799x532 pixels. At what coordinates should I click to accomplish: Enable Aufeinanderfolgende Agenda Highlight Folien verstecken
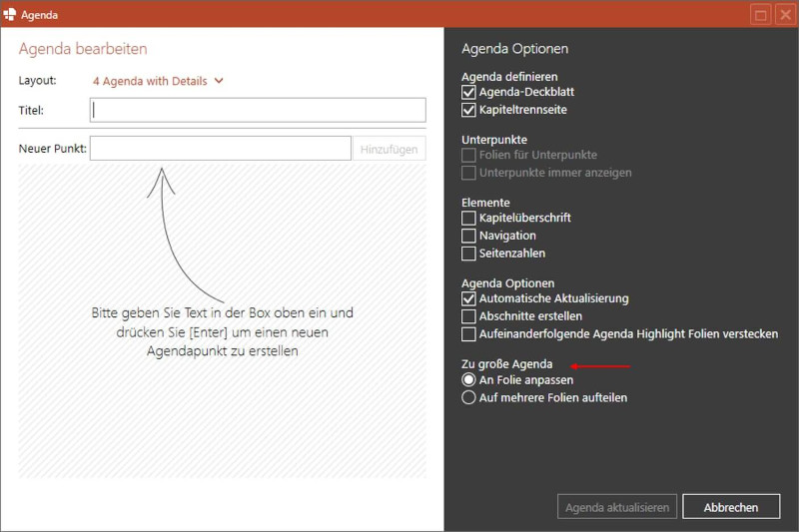[469, 334]
